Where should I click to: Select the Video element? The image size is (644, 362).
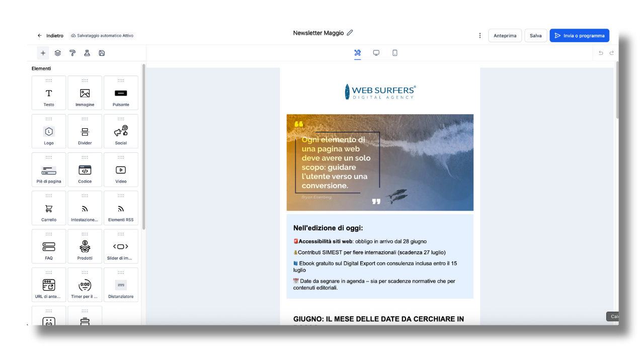(121, 170)
